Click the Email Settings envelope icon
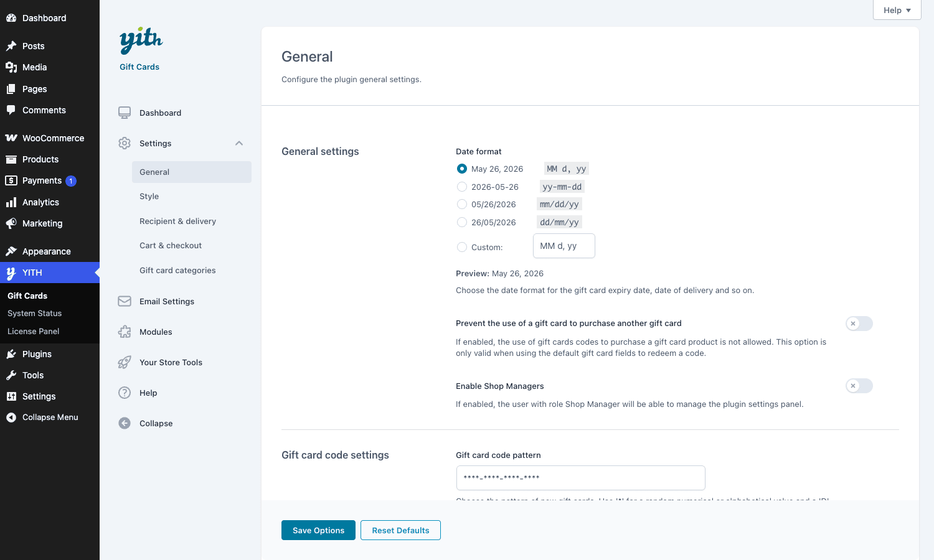The height and width of the screenshot is (560, 934). [125, 301]
